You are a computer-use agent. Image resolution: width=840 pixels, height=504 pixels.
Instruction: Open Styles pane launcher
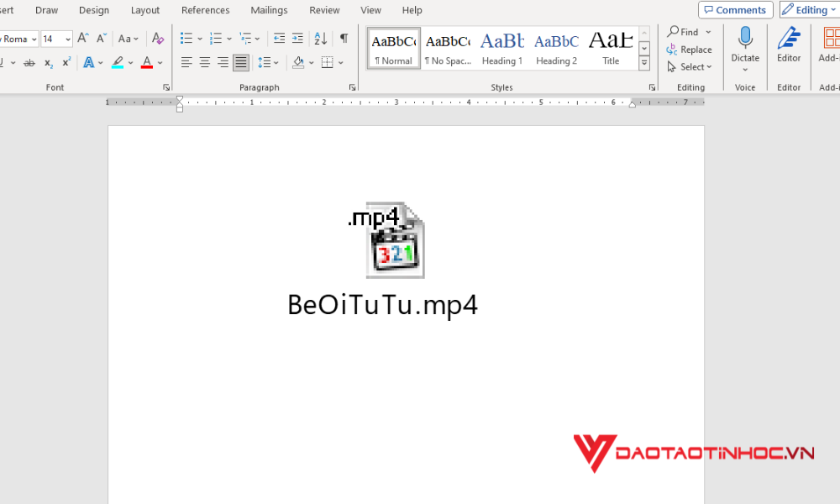[x=652, y=87]
